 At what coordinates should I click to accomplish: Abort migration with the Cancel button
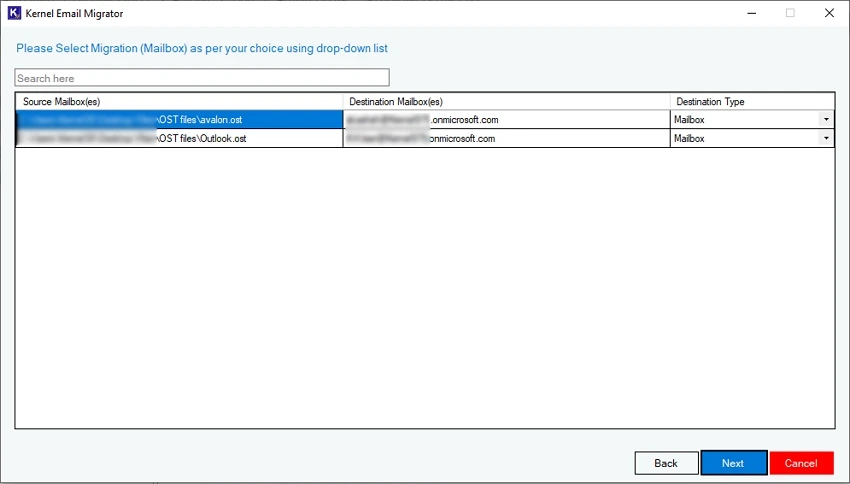(x=801, y=463)
